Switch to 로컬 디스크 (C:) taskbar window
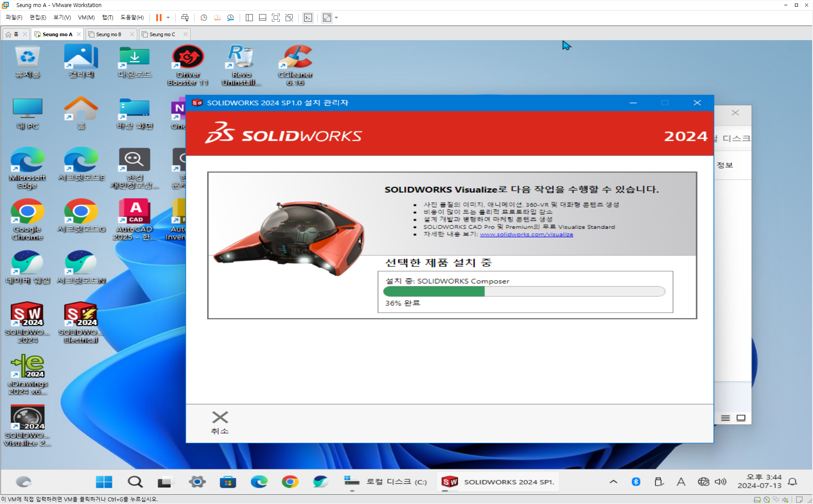The width and height of the screenshot is (813, 504). point(385,482)
